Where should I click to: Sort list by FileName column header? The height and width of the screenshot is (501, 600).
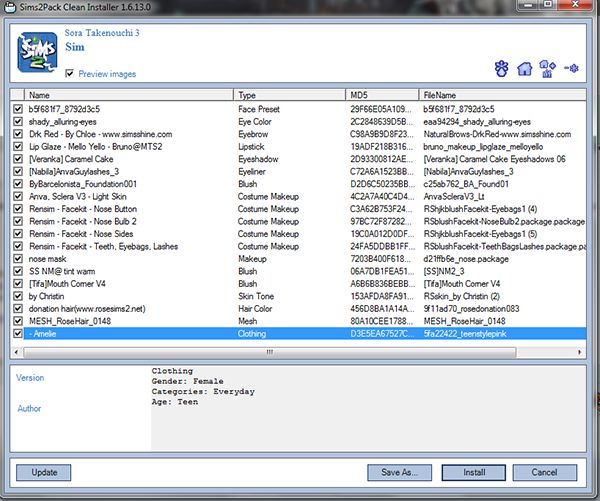click(502, 95)
